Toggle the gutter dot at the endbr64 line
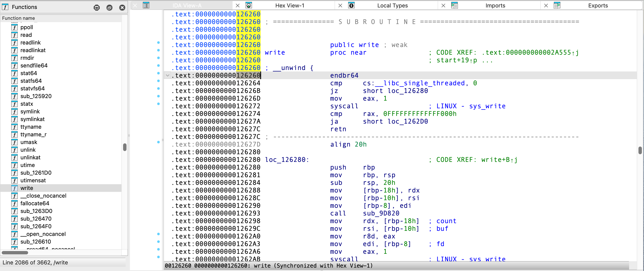This screenshot has height=271, width=644. [158, 73]
